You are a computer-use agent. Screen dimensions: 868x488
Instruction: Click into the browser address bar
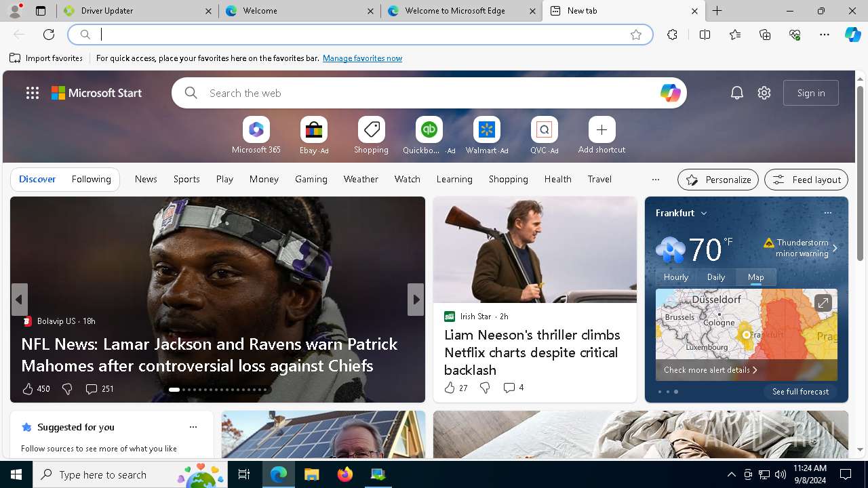[359, 35]
